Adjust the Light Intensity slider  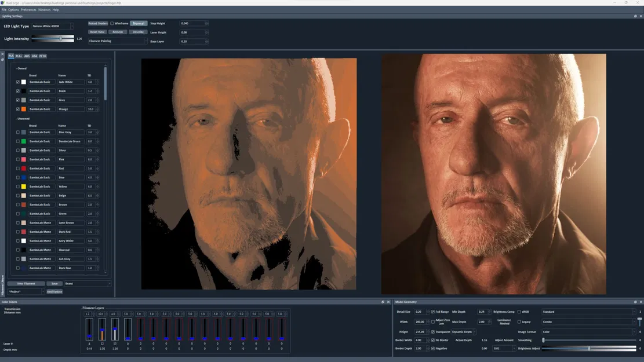[61, 38]
